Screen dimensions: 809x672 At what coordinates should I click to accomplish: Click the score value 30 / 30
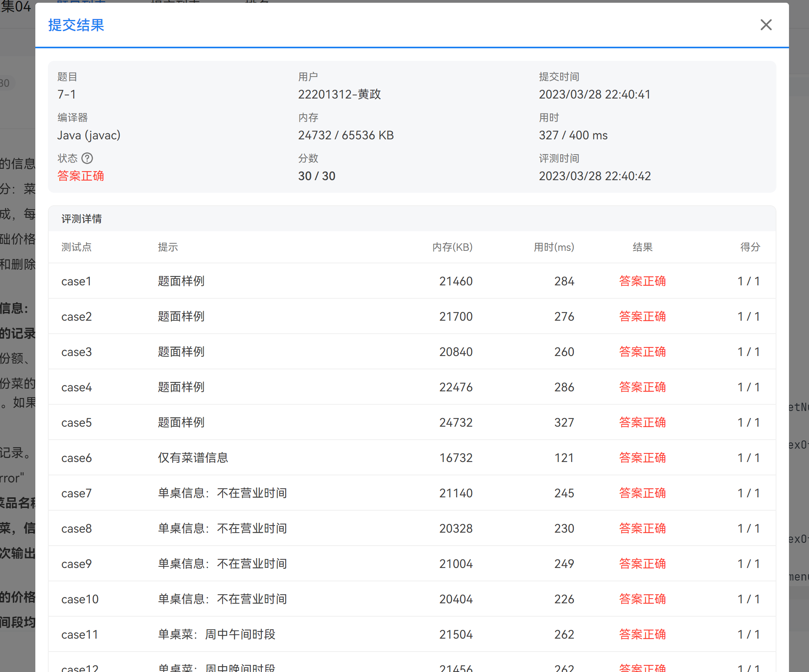(x=317, y=176)
